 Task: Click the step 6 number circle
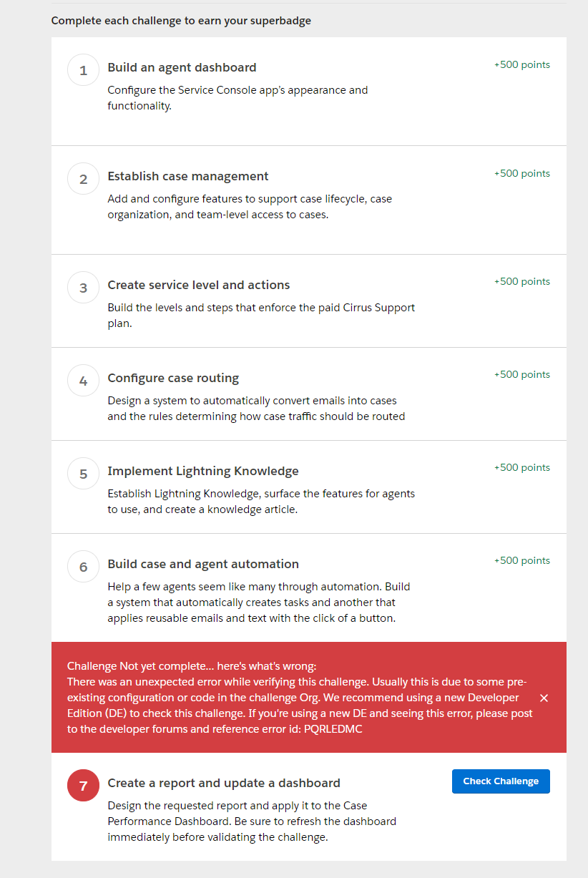coord(83,567)
